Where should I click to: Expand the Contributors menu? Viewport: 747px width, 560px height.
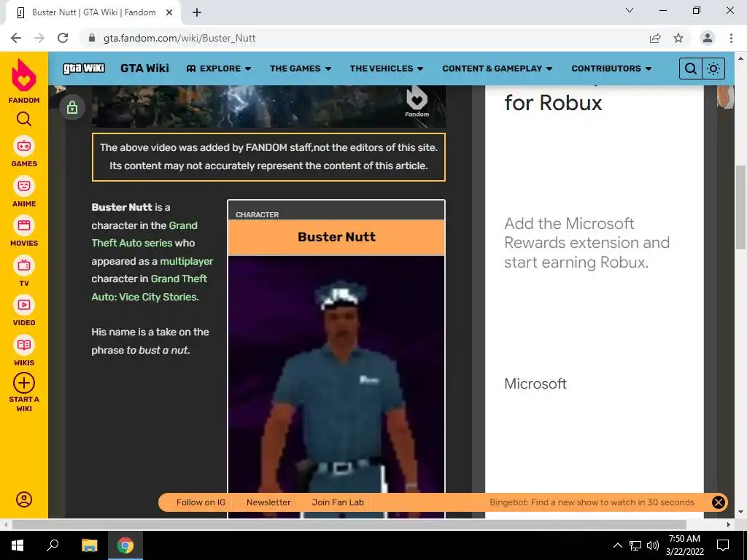coord(611,69)
